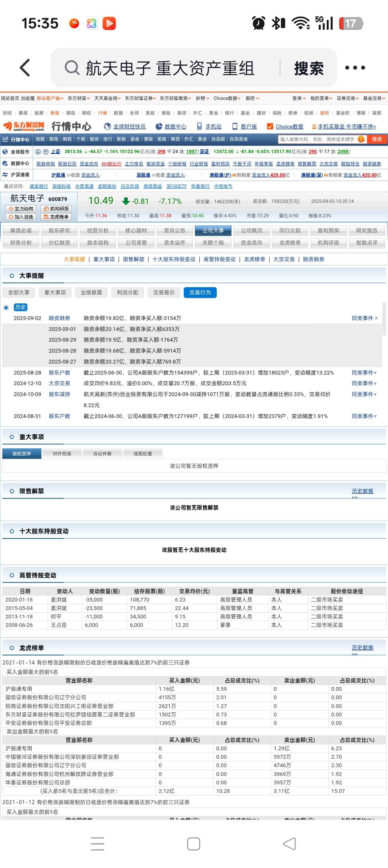This screenshot has width=388, height=868.
Task: Open 历史数据 link in 限售解禁 section
Action: click(x=362, y=491)
